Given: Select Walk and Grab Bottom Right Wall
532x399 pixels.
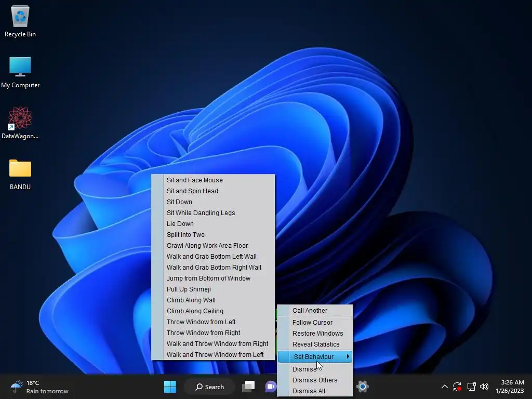Looking at the screenshot, I should pyautogui.click(x=213, y=268).
